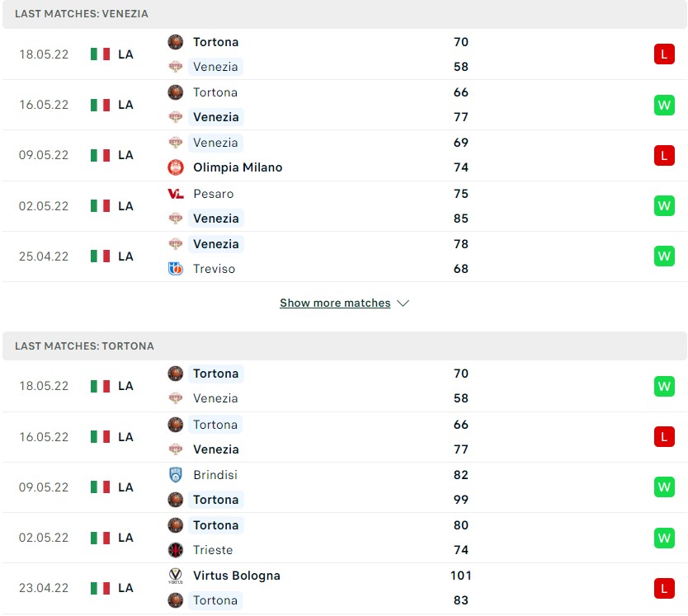688x616 pixels.
Task: Click the Virtus Bologna team logo
Action: [x=176, y=576]
